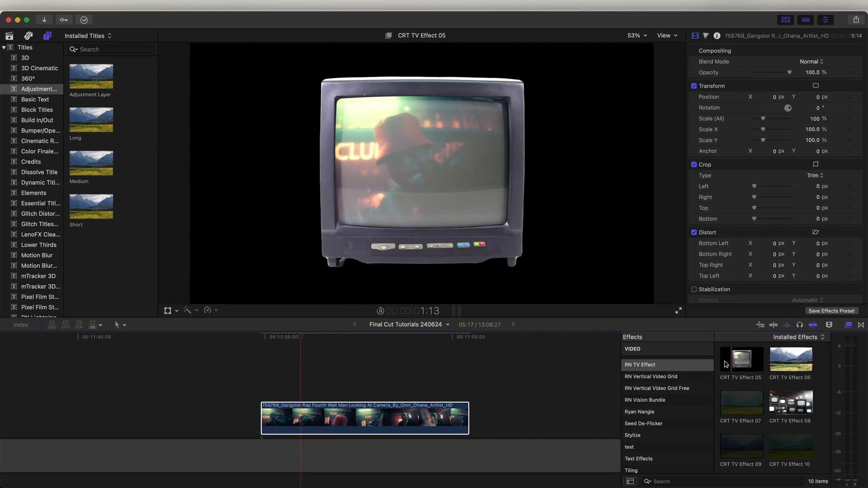The image size is (868, 488).
Task: Click the Transform panel icon
Action: (816, 86)
